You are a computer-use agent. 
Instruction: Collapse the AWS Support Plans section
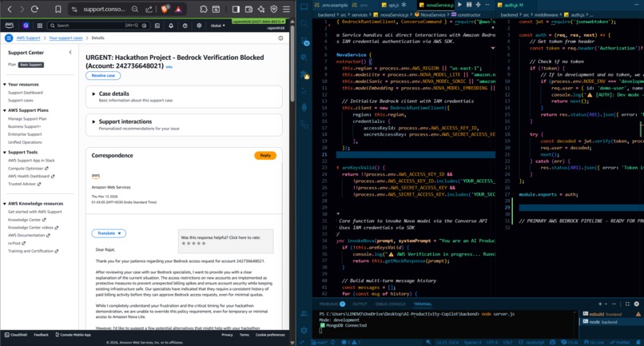tap(5, 110)
